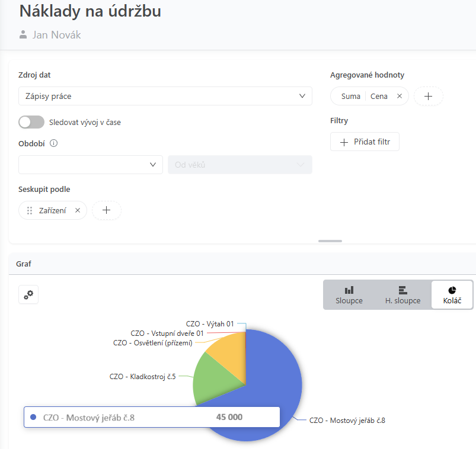The width and height of the screenshot is (476, 449).
Task: Open the Zápisy práce data source dropdown
Action: click(x=165, y=96)
